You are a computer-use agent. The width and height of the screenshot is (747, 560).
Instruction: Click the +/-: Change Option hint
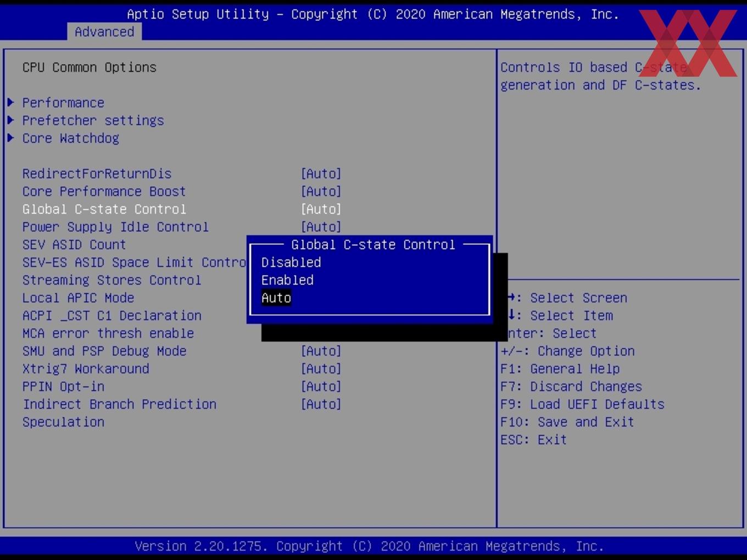point(567,351)
